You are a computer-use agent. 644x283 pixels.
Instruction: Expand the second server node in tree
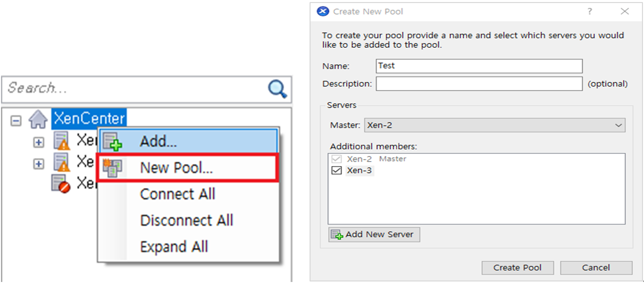pyautogui.click(x=39, y=164)
